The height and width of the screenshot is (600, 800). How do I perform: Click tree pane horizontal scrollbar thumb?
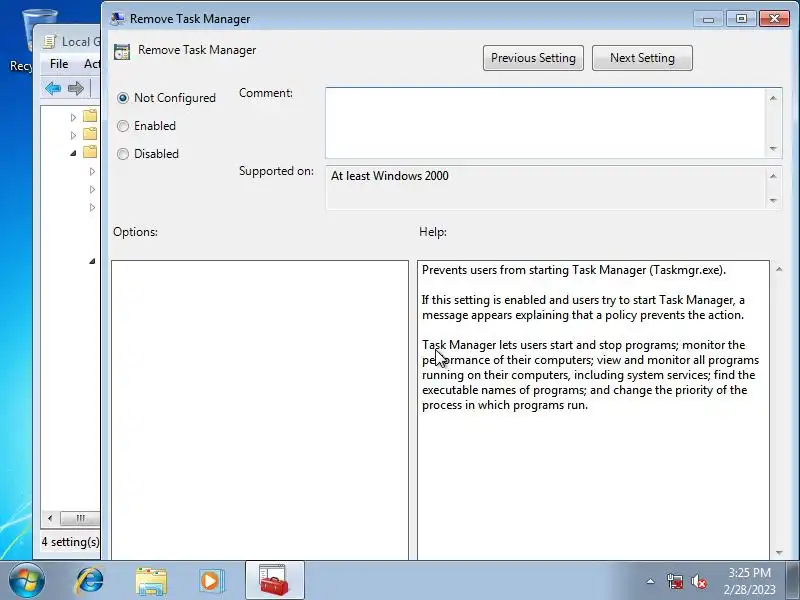80,518
